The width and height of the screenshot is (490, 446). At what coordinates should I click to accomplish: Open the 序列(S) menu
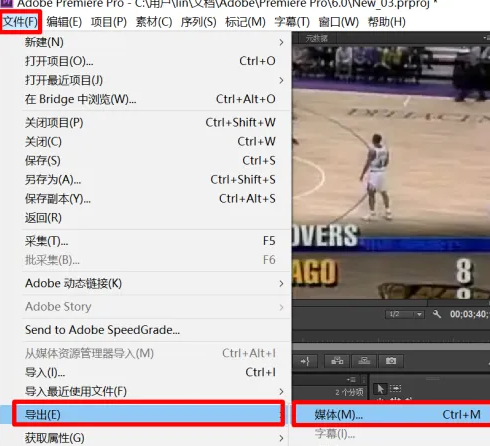(199, 22)
